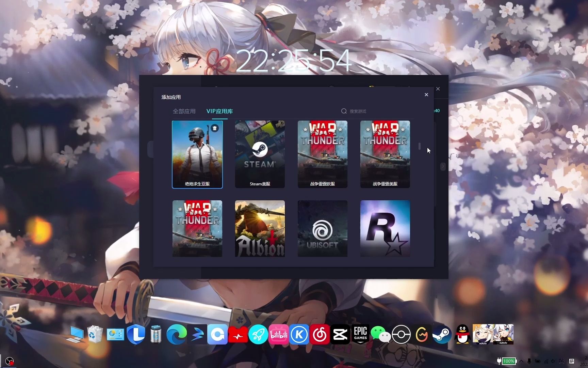Pick the 战争雷霆欧服 War Thunder card
588x368 pixels.
(x=323, y=154)
